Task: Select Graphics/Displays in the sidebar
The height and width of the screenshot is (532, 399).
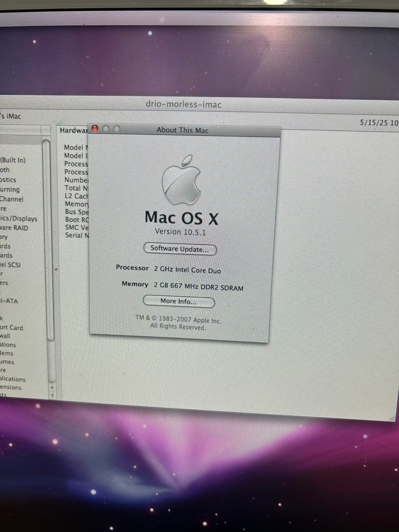Action: (18, 219)
